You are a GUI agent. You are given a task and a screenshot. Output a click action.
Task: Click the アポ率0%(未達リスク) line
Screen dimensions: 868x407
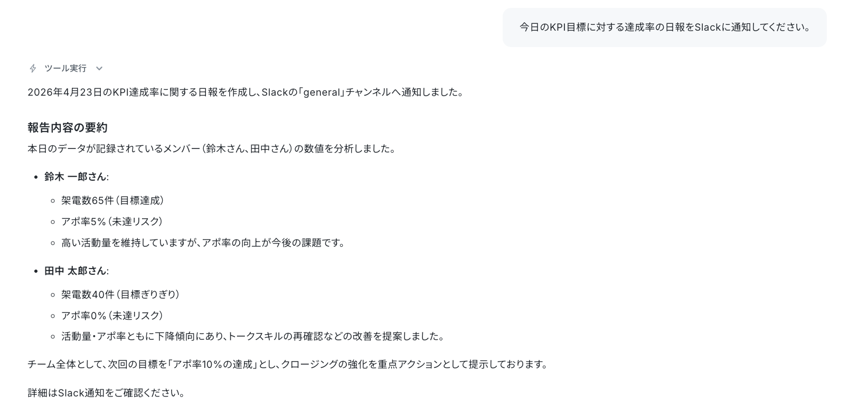pyautogui.click(x=112, y=316)
